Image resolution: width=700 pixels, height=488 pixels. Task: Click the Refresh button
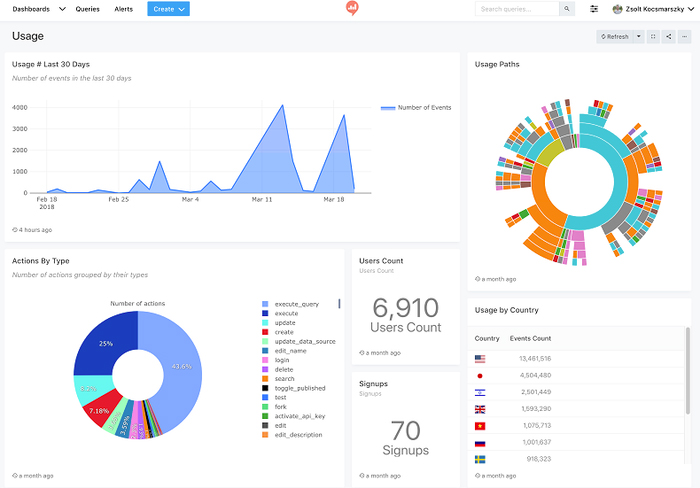point(615,37)
